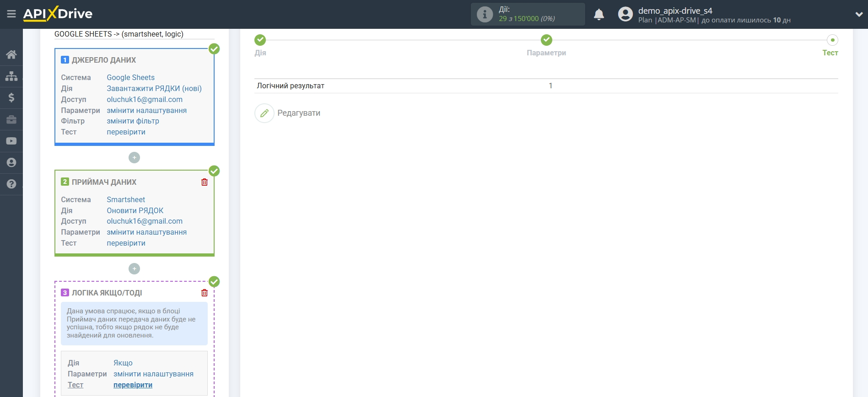The image size is (868, 397).
Task: Open the Smartsheet system link
Action: pos(126,199)
